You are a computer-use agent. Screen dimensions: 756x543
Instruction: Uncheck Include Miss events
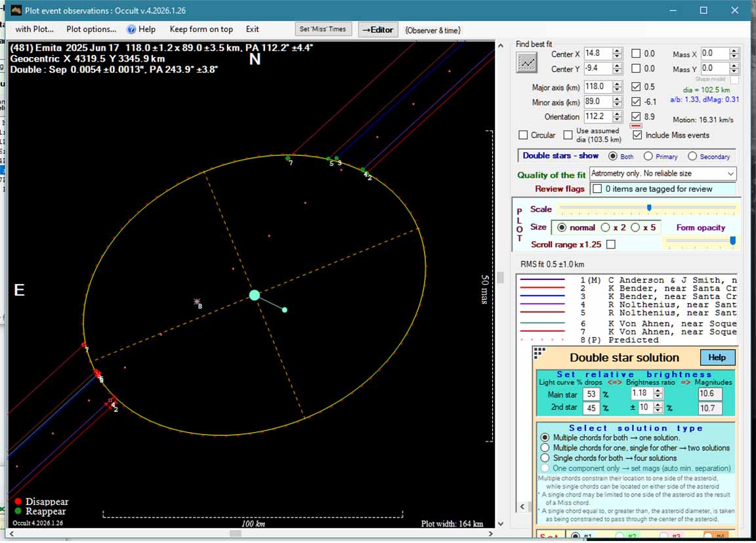coord(637,135)
